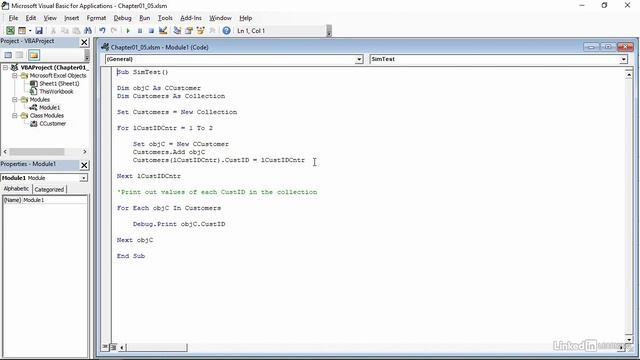Open the View menu

(50, 18)
